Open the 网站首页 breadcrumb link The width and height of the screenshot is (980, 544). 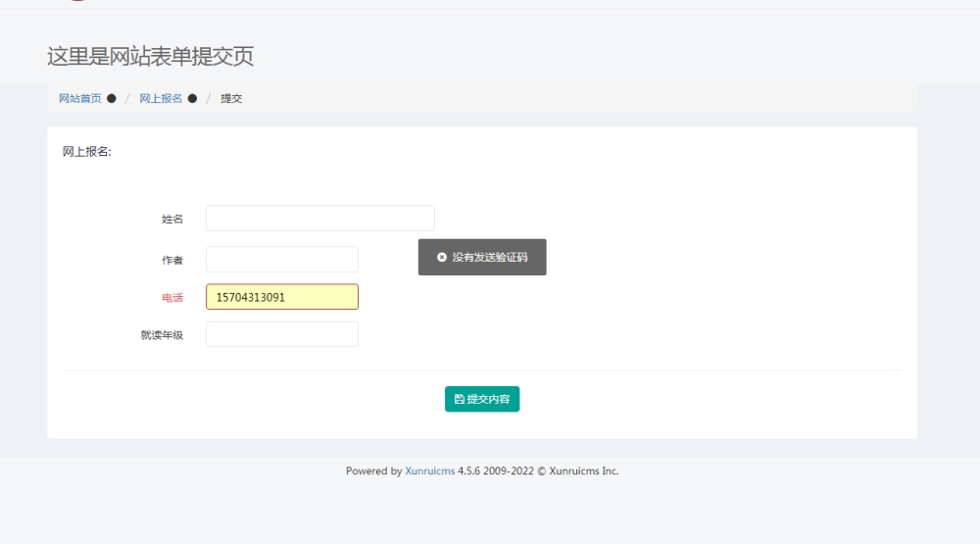coord(80,98)
